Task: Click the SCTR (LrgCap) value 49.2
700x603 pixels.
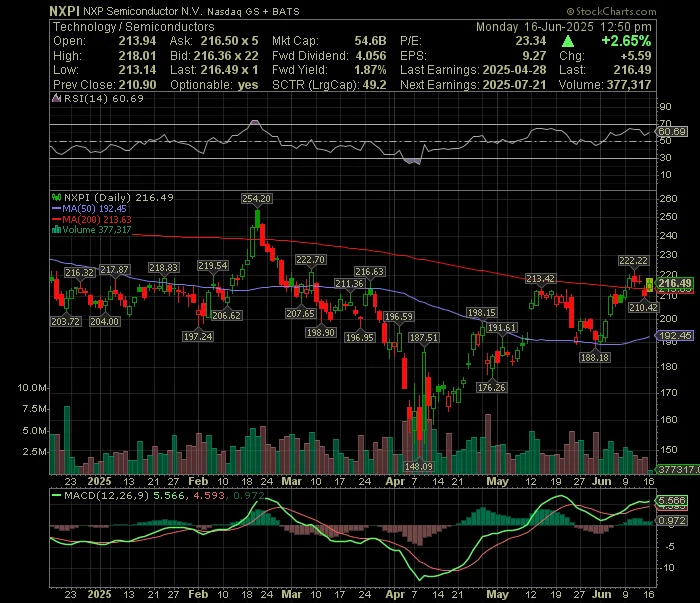Action: (x=375, y=85)
